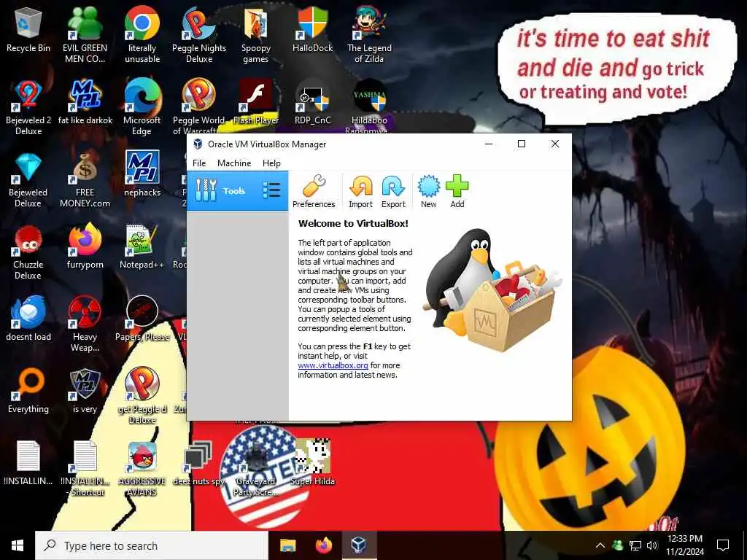Select The Legend of Zilda icon
This screenshot has height=560, width=747.
pos(369,35)
